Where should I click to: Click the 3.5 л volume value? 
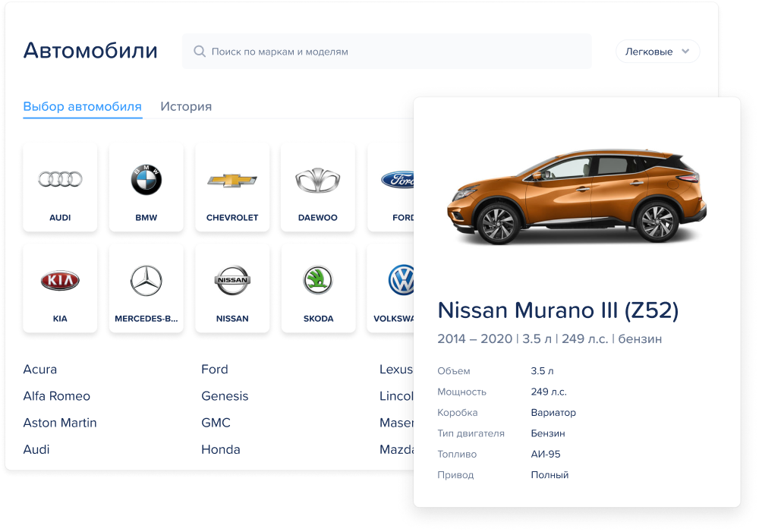(x=542, y=371)
